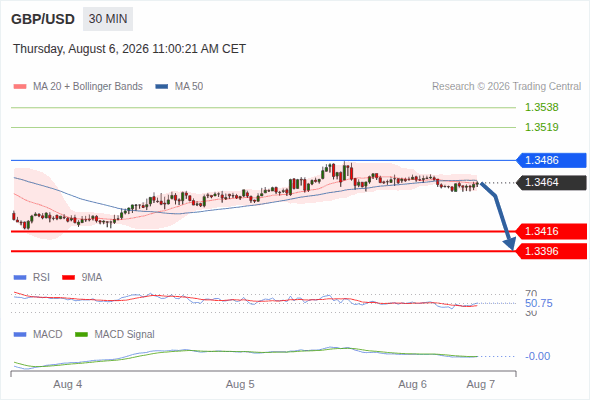Open the Trading Central research credit

(506, 87)
